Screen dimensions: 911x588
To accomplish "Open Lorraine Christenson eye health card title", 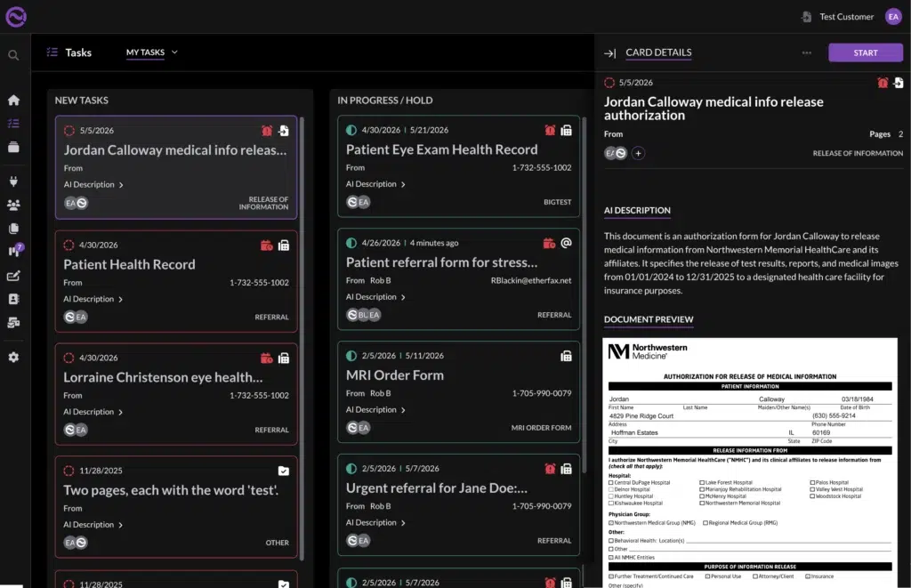I will [163, 378].
